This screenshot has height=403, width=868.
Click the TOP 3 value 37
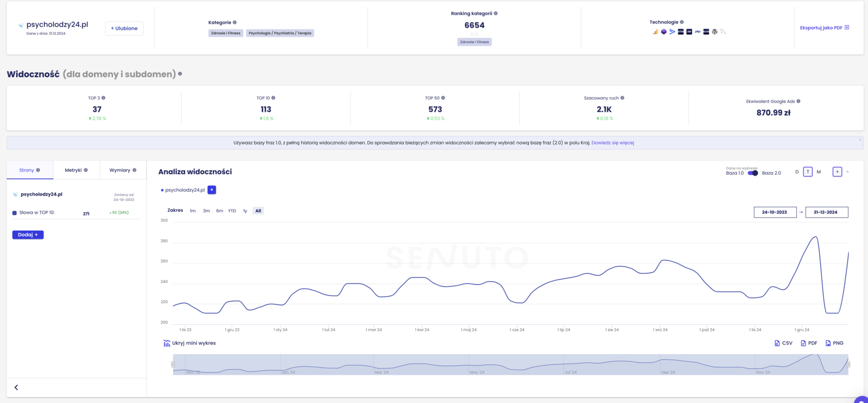pos(97,109)
